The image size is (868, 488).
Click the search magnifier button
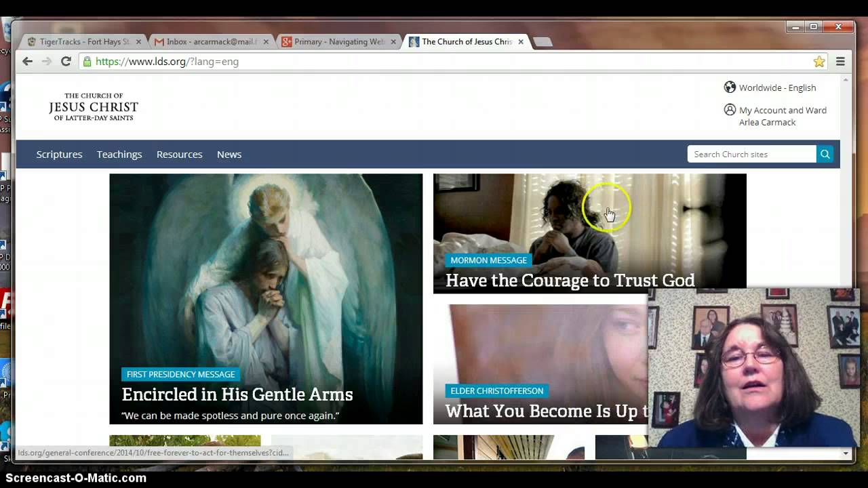click(x=825, y=154)
